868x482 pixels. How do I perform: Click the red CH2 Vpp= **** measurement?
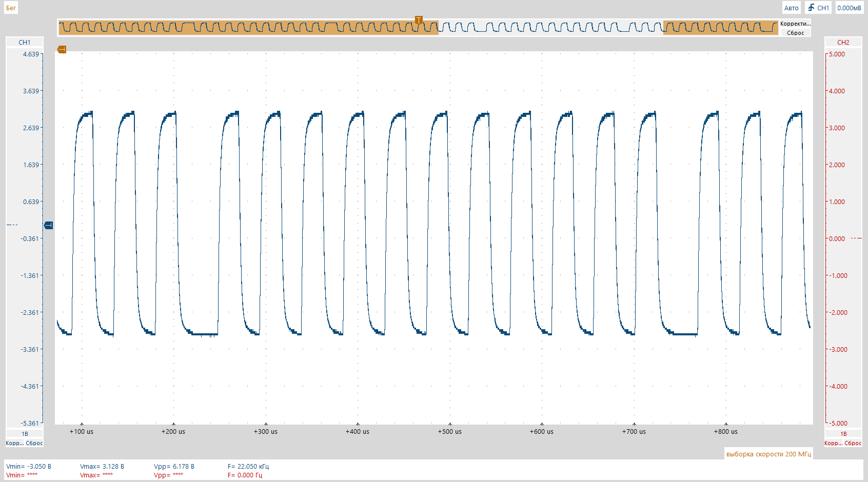[x=169, y=475]
